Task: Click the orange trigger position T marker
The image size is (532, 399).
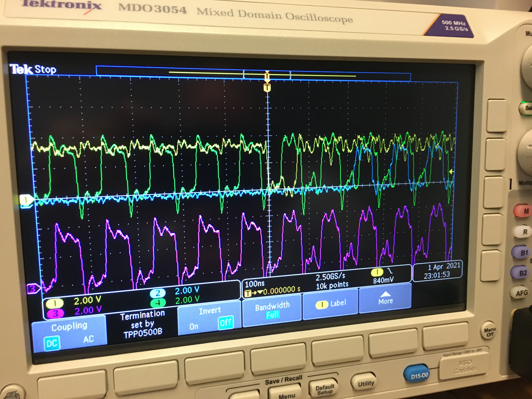Action: pos(267,87)
